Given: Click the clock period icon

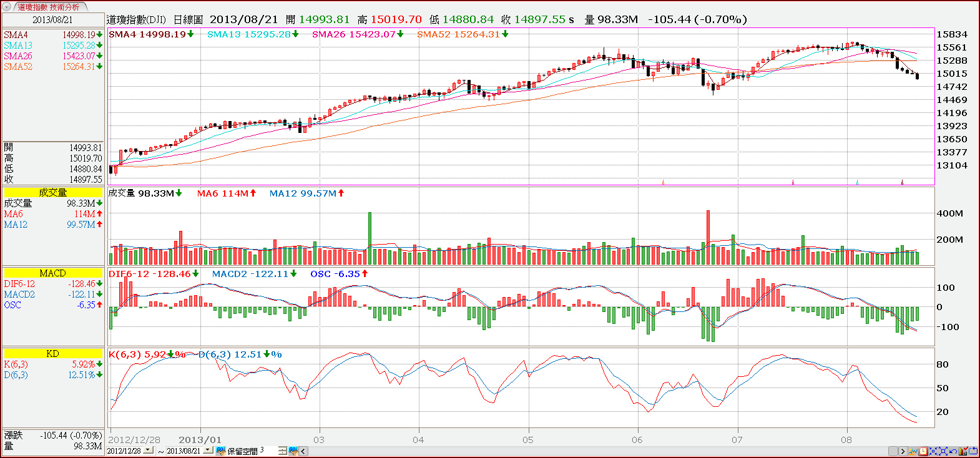Looking at the screenshot, I should pyautogui.click(x=923, y=451).
